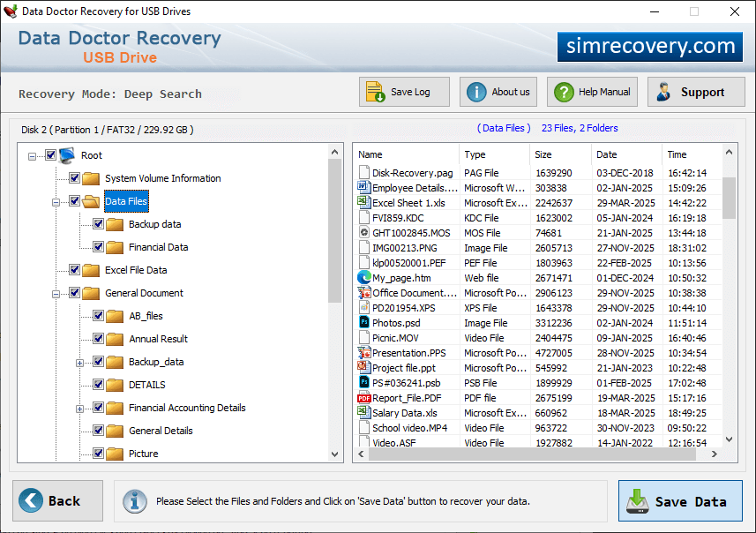Select the Picture folder in tree
The width and height of the screenshot is (756, 533).
point(143,454)
